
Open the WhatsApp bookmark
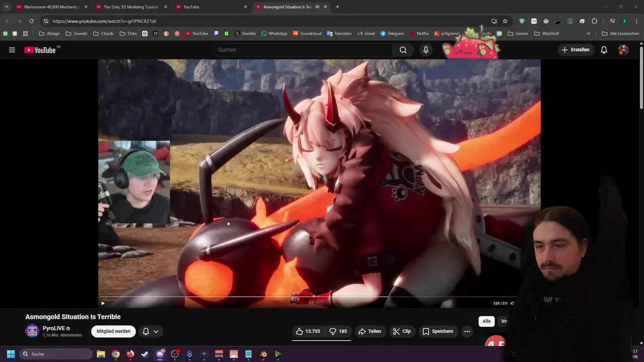(x=274, y=34)
